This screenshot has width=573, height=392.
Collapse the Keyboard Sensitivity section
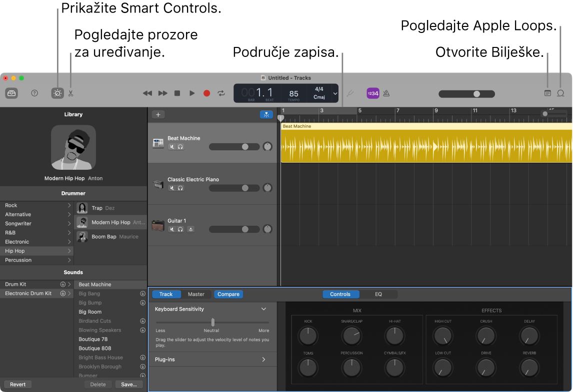[x=264, y=309]
